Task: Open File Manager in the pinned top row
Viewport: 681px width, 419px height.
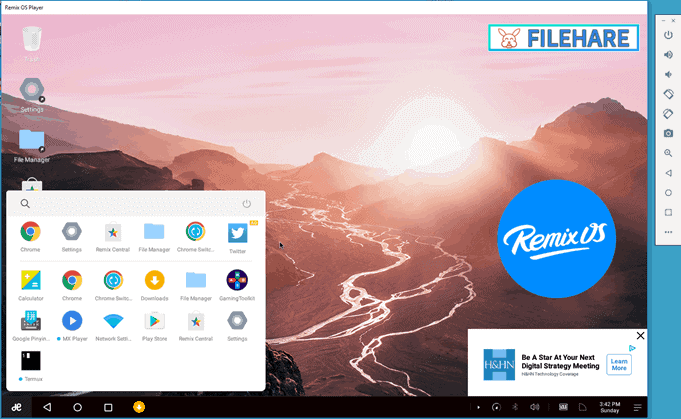Action: [x=154, y=231]
